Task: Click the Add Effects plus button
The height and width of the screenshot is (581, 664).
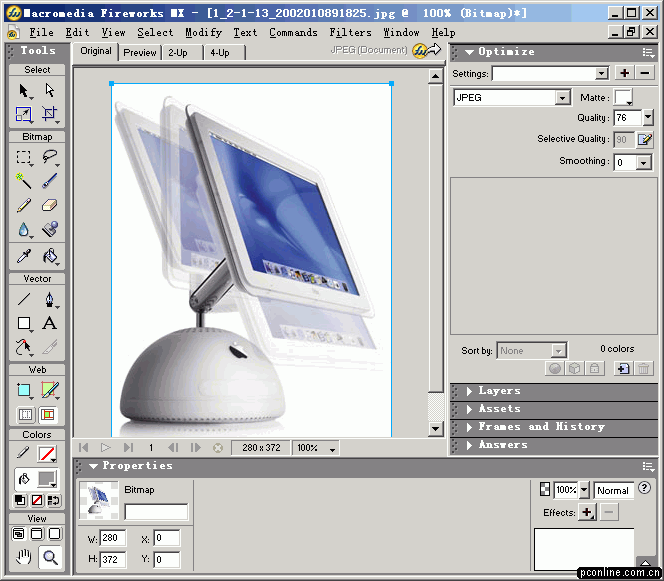Action: pos(587,513)
